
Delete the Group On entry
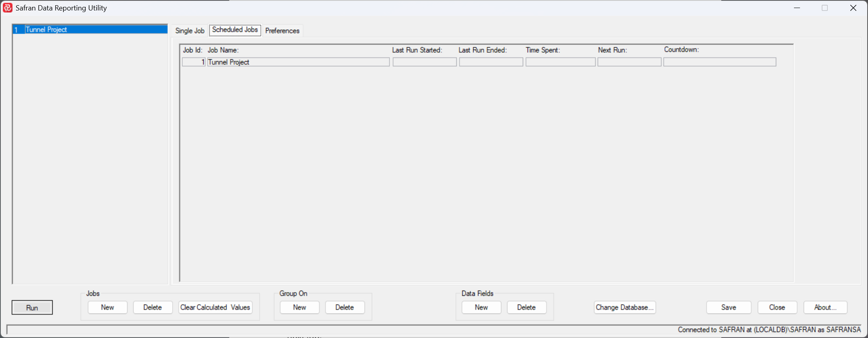pos(344,307)
